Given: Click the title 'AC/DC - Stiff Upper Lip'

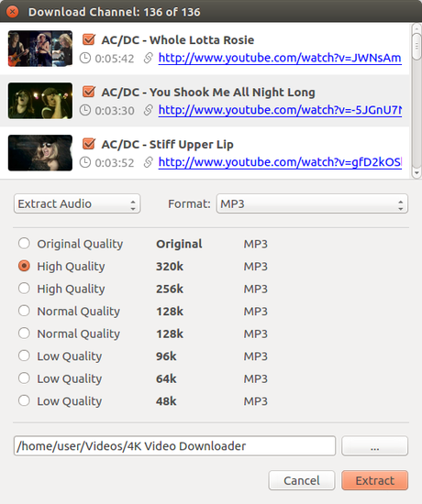Looking at the screenshot, I should tap(167, 144).
